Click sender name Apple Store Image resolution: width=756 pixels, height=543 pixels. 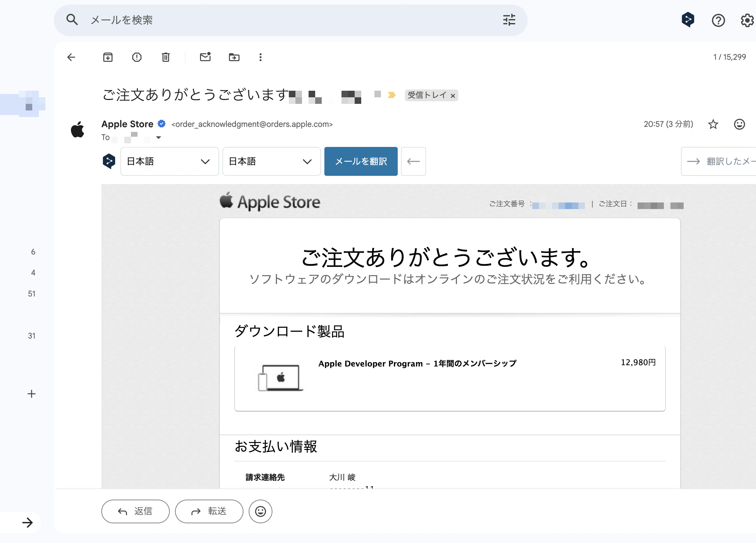click(127, 124)
